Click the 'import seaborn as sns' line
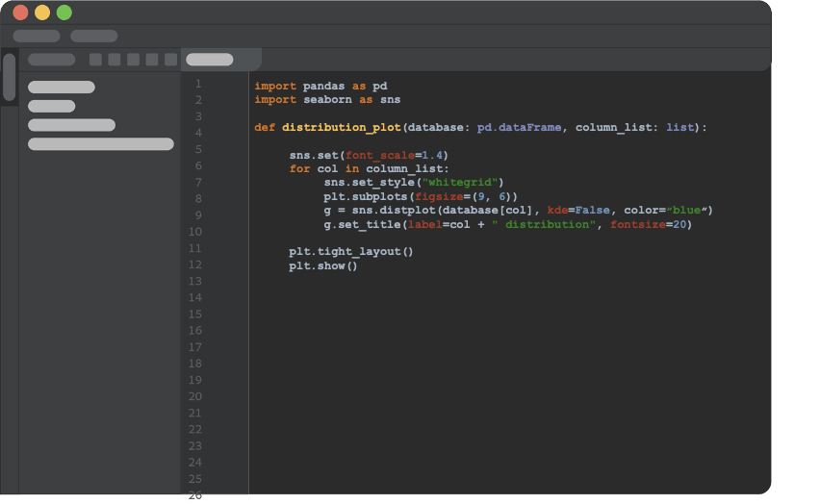The height and width of the screenshot is (504, 820). tap(327, 99)
